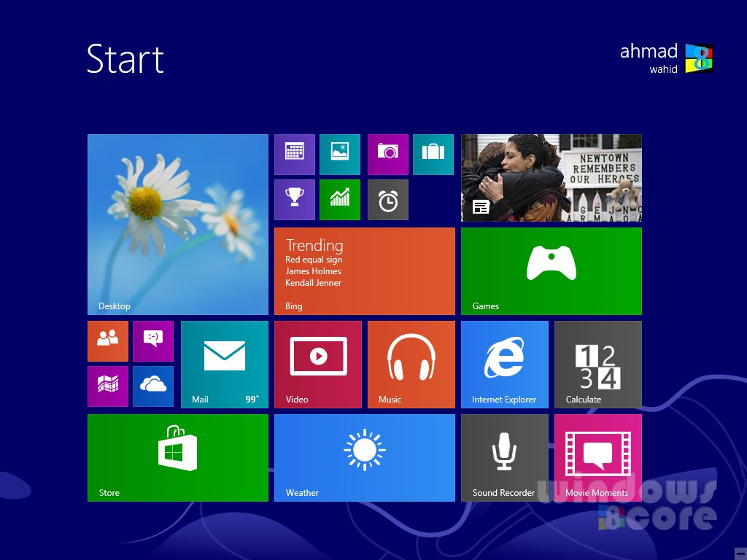
Task: Launch the Maps tile
Action: [108, 386]
